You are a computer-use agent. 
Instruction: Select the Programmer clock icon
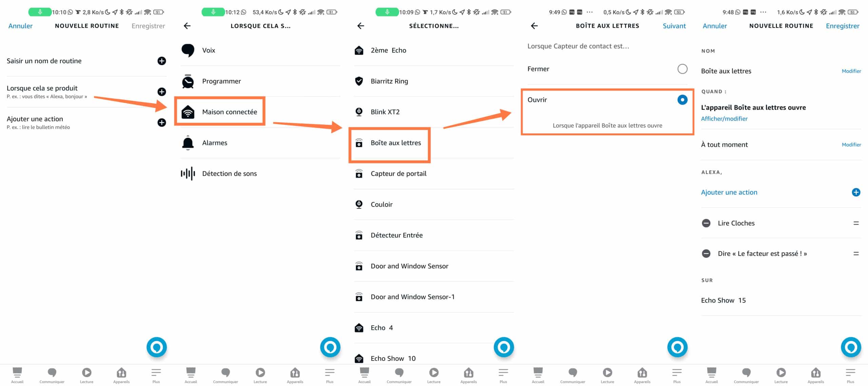coord(188,81)
